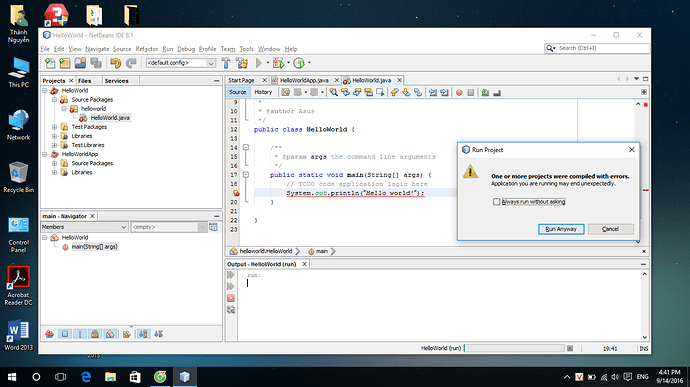Toggle Navigator Sort by Name button
This screenshot has width=690, height=387.
[143, 334]
